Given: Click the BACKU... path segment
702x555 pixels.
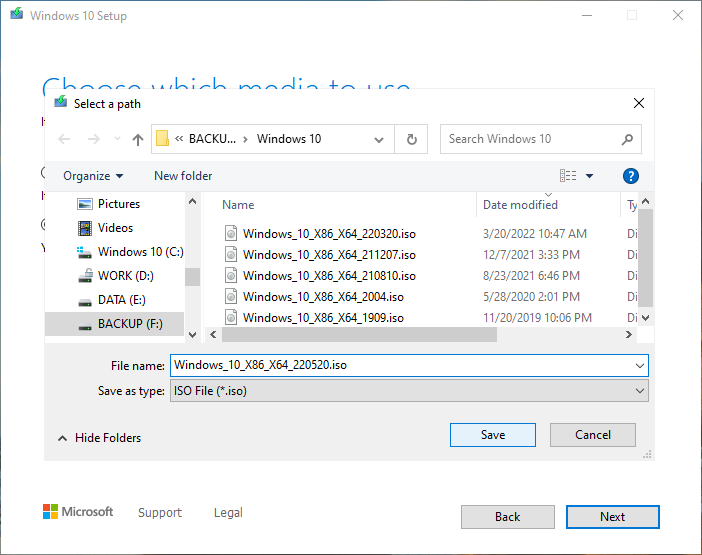Looking at the screenshot, I should (x=212, y=139).
